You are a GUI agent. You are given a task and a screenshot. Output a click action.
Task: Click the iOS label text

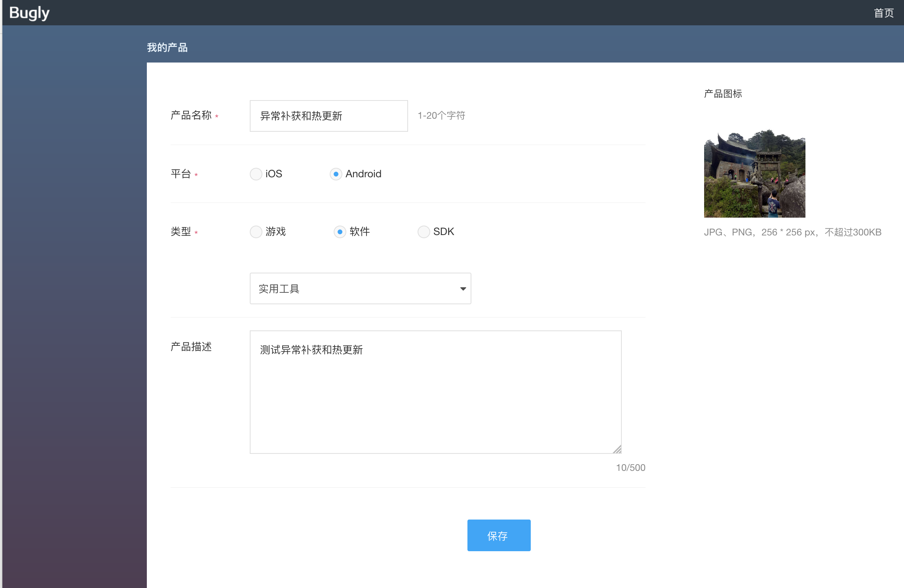click(x=274, y=174)
